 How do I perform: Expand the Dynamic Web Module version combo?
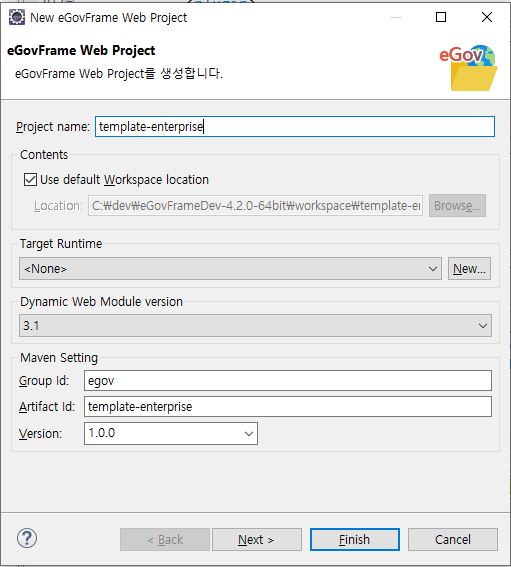pyautogui.click(x=255, y=325)
